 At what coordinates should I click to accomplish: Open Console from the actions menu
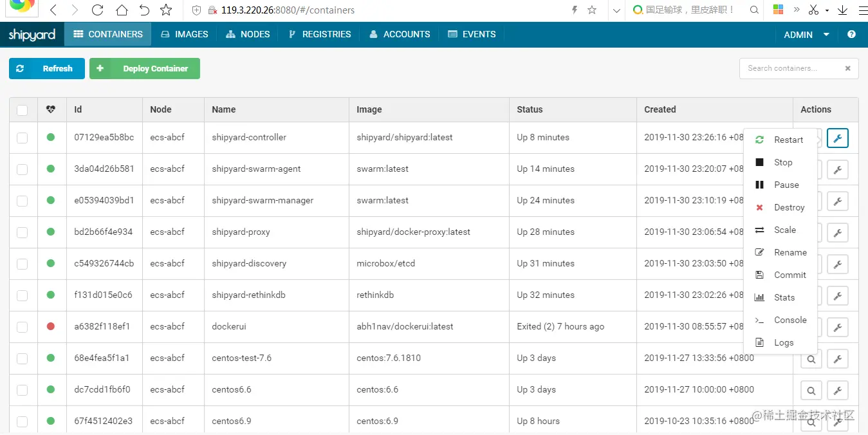[780, 320]
